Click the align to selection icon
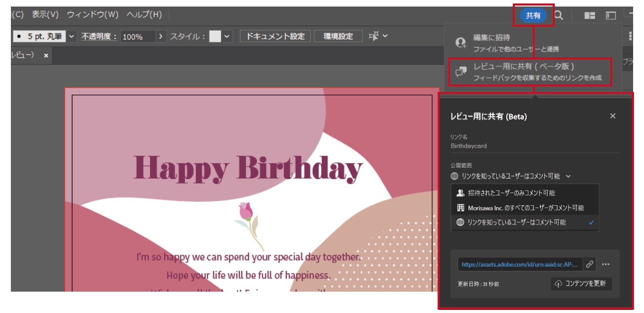 [x=374, y=36]
